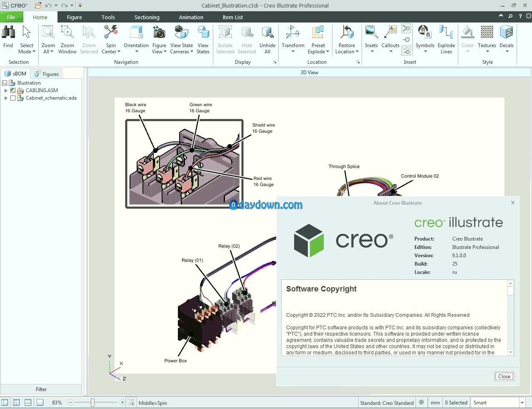Click the zoom out minus button
This screenshot has height=409, width=532.
point(70,402)
